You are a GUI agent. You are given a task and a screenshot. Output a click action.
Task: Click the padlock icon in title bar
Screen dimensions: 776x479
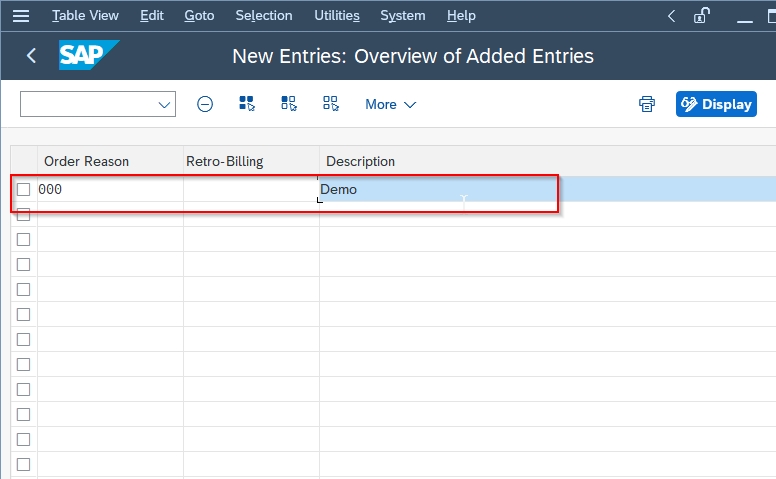(702, 16)
